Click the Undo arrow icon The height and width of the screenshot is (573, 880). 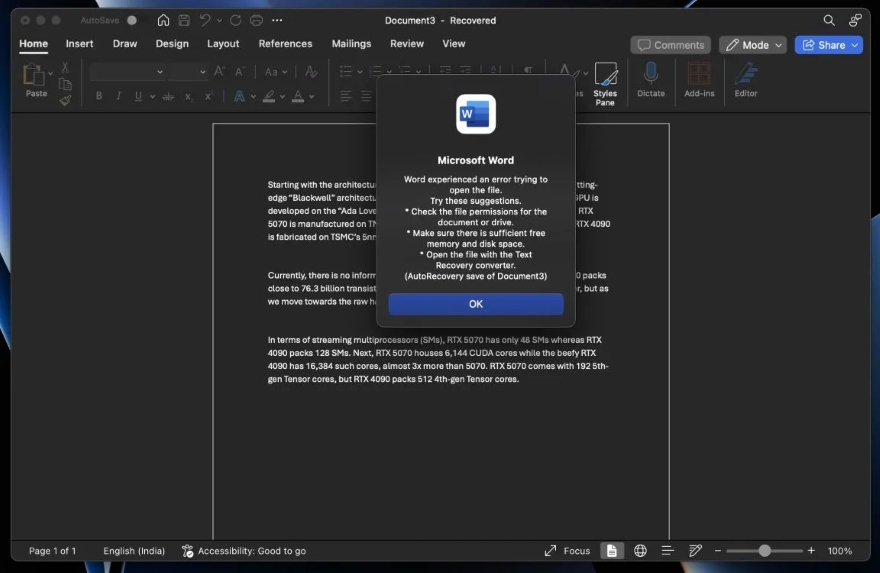pos(205,20)
